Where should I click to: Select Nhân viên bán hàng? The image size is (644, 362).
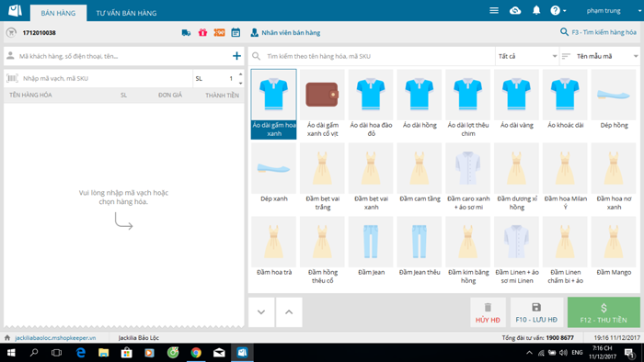285,32
